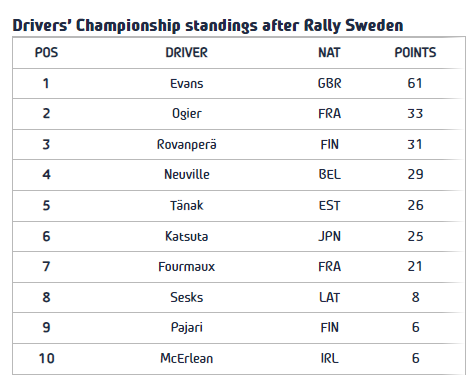The width and height of the screenshot is (474, 383).
Task: Click the Drivers' Championship standings heading
Action: 208,26
